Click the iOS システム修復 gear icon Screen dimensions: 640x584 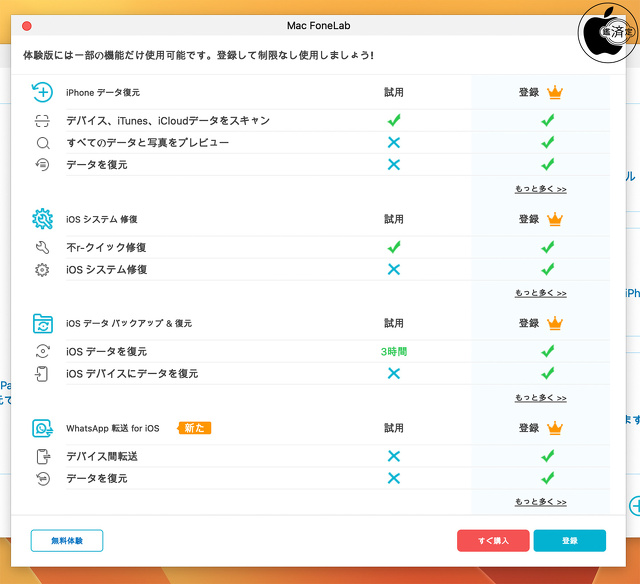pos(42,219)
